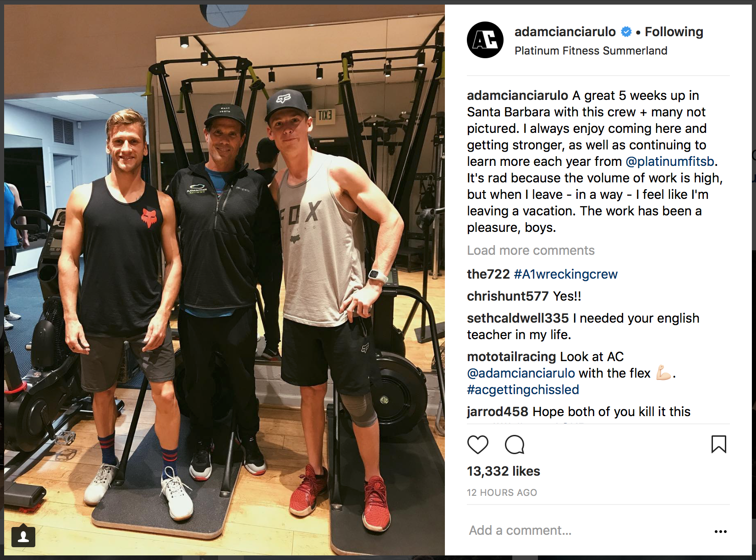756x560 pixels.
Task: Open the @platinumfitsb mention link
Action: pyautogui.click(x=669, y=161)
